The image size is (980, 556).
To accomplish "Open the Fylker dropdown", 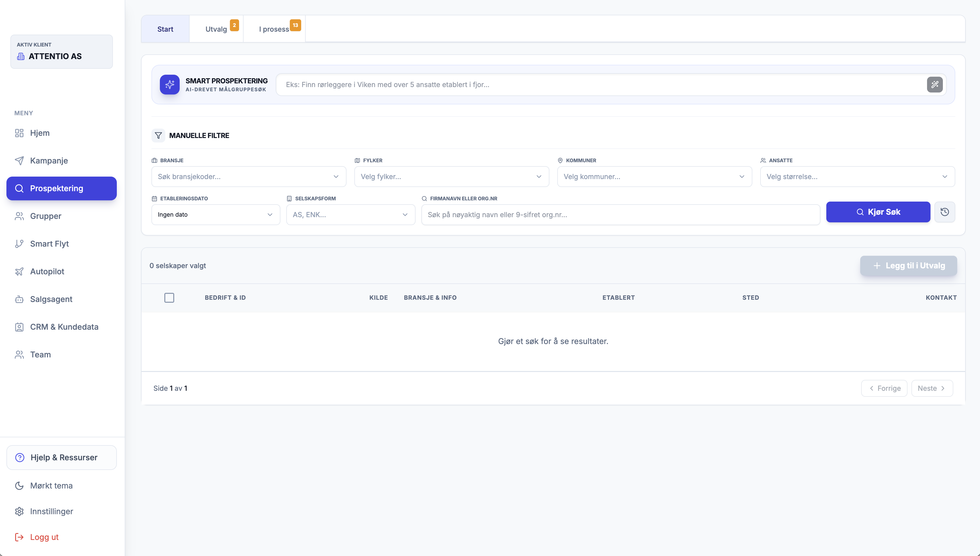I will pyautogui.click(x=451, y=176).
